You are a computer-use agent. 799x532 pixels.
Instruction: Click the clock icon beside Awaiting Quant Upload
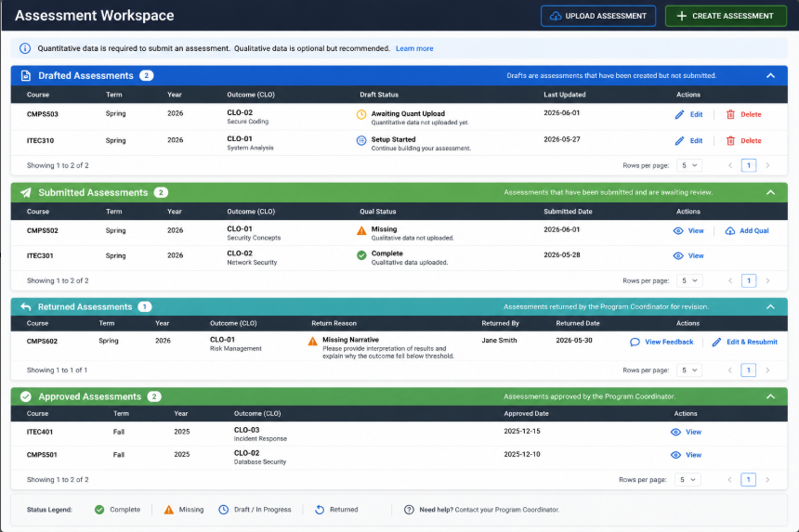pos(361,114)
